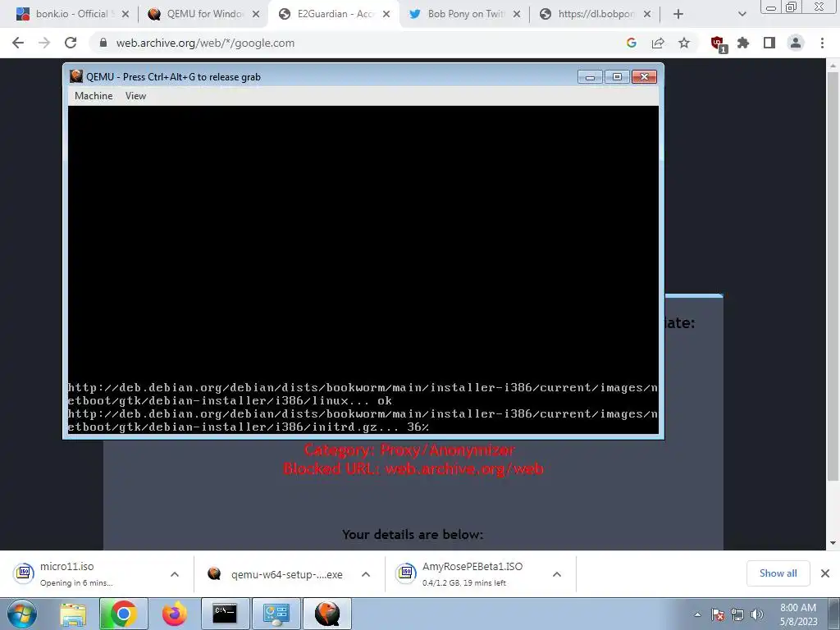Open Chrome three-dot menu
Viewport: 840px width, 630px height.
822,43
